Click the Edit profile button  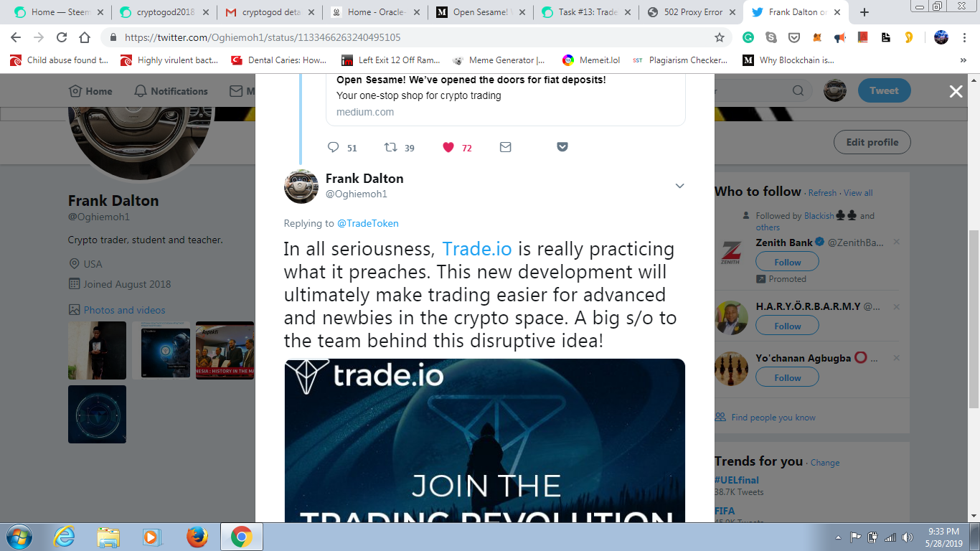pyautogui.click(x=872, y=142)
